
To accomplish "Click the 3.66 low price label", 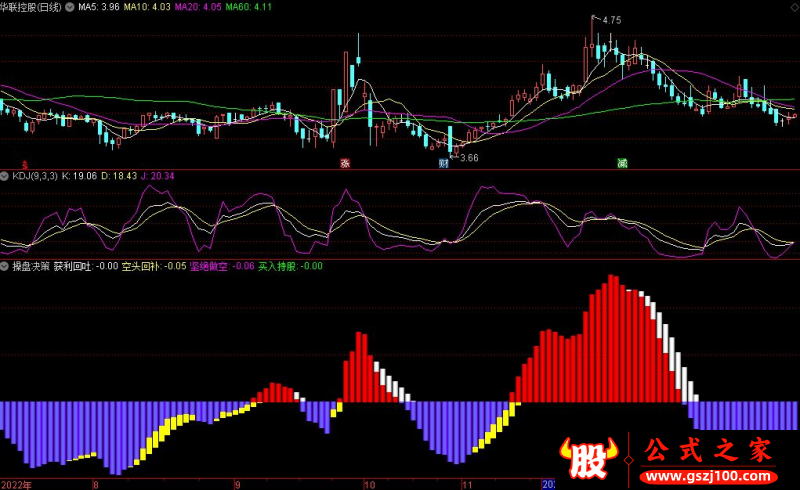I will pyautogui.click(x=469, y=158).
